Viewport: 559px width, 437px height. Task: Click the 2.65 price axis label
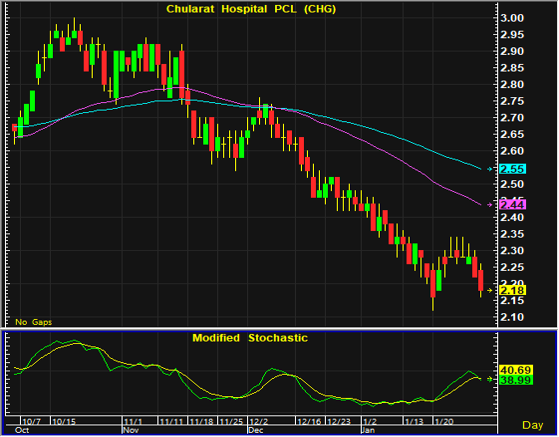click(512, 134)
